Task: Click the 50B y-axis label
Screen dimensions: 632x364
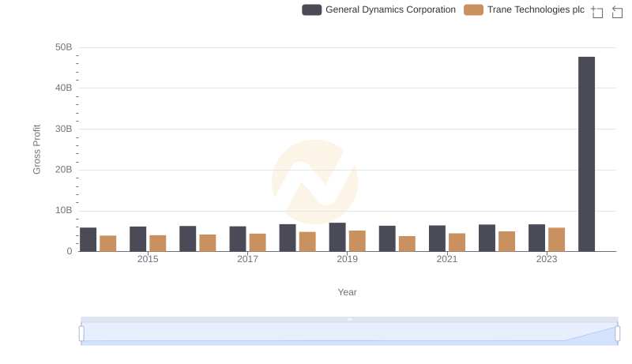Action: (64, 47)
